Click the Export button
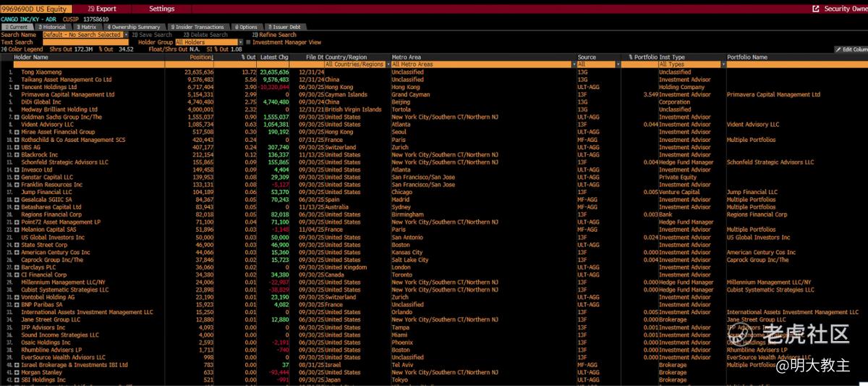This screenshot has height=386, width=868. point(102,9)
